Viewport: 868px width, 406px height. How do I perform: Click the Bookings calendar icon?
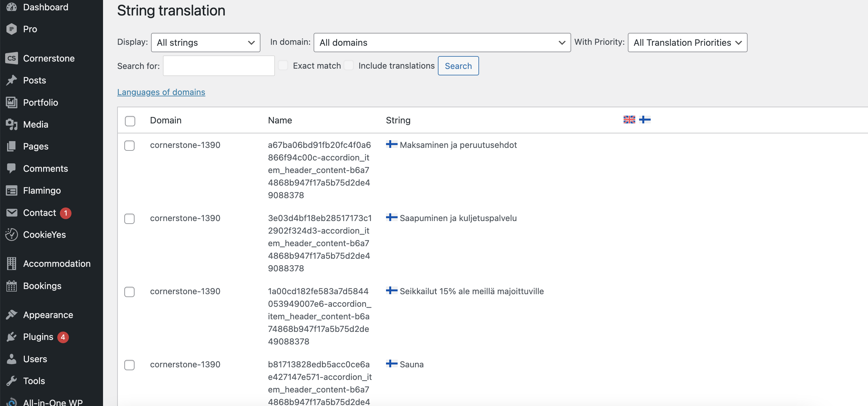pos(12,286)
